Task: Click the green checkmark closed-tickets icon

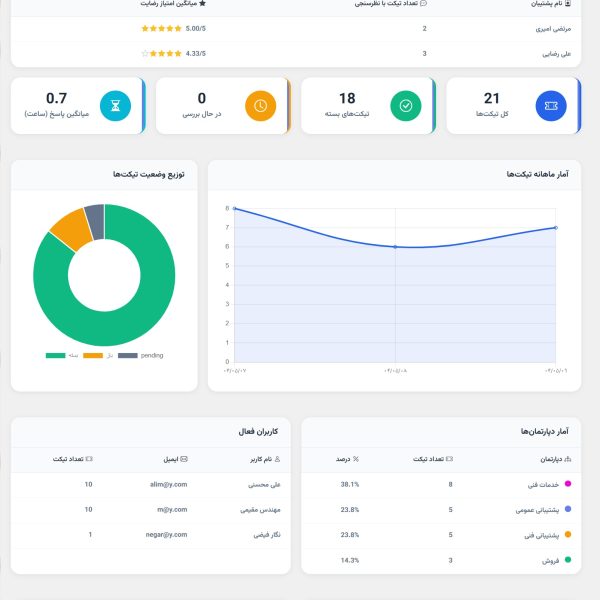Action: click(x=406, y=105)
